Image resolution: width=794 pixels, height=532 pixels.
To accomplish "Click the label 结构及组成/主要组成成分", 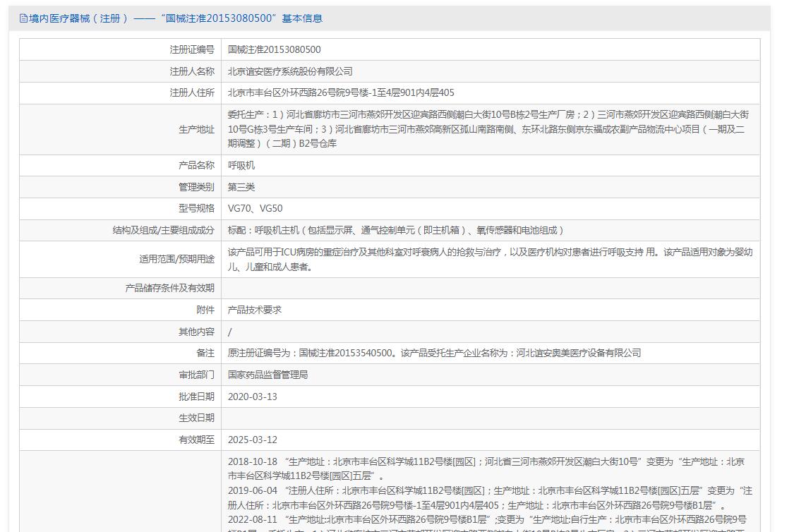I will (164, 230).
